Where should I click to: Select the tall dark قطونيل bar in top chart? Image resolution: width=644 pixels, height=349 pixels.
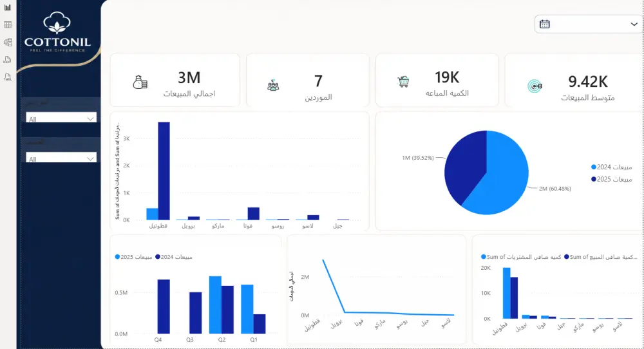pos(164,171)
